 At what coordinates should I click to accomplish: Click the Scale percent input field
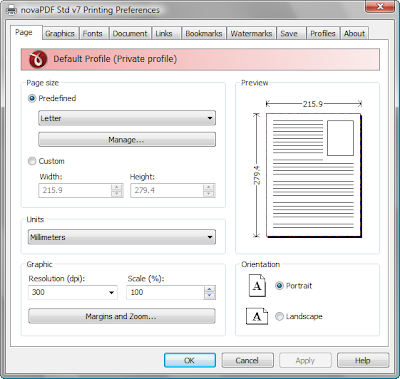pyautogui.click(x=165, y=292)
